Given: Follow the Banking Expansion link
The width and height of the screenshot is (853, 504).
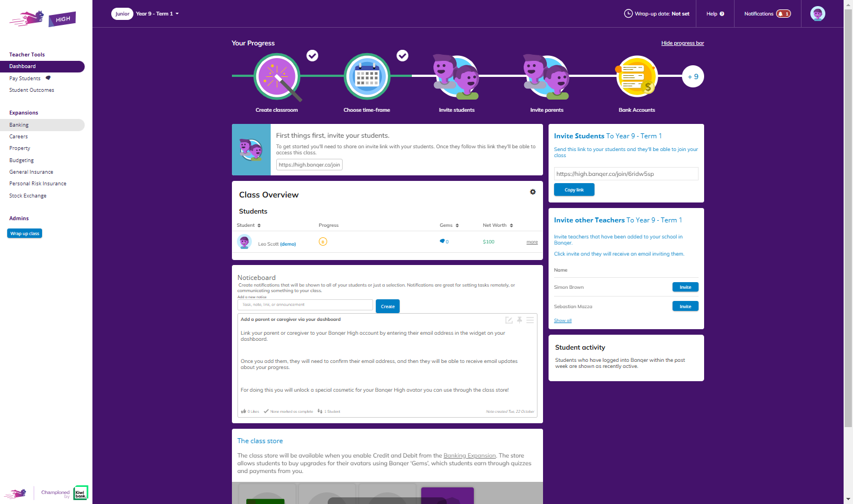Looking at the screenshot, I should coord(469,456).
